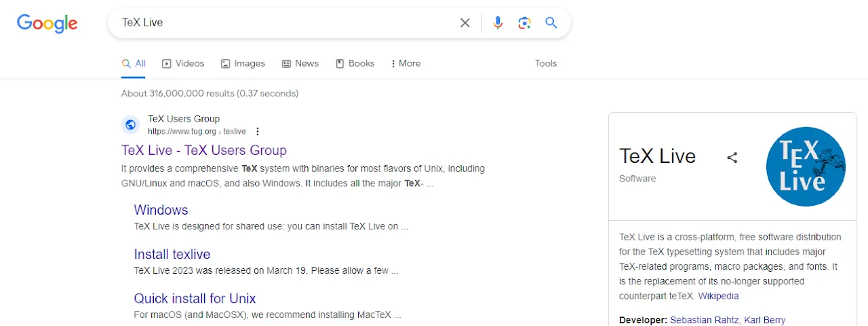The image size is (868, 326).
Task: Open the Tools options
Action: coord(545,63)
